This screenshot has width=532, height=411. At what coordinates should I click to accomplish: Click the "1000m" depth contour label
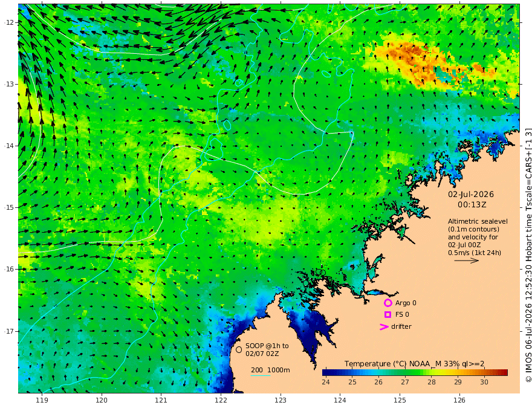tap(279, 370)
